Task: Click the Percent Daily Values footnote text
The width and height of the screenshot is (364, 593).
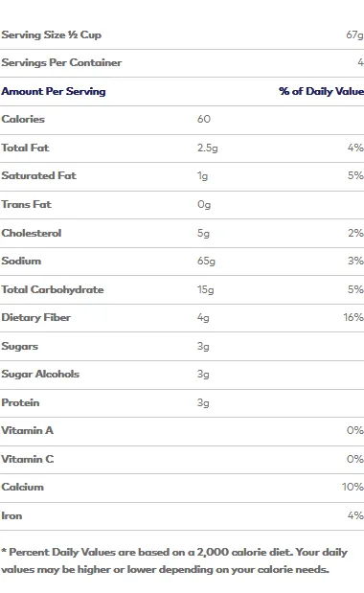Action: pyautogui.click(x=174, y=560)
